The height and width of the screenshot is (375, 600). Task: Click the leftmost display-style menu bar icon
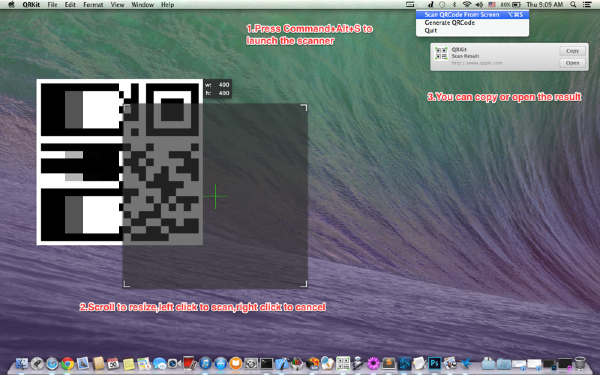(x=410, y=5)
